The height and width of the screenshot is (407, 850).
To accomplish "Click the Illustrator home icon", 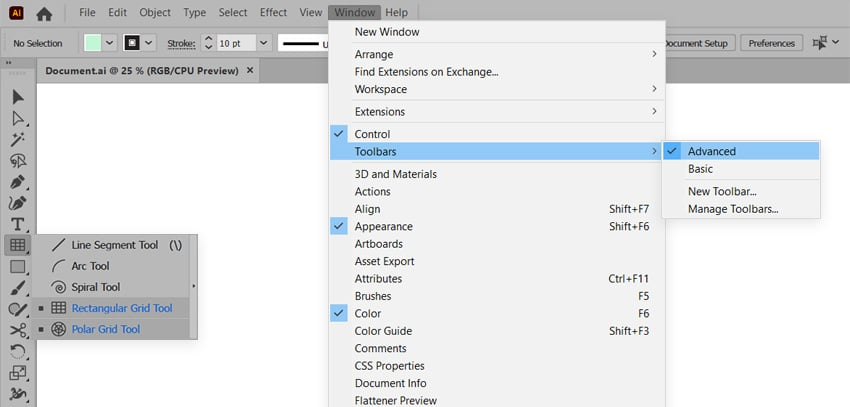I will [x=44, y=14].
